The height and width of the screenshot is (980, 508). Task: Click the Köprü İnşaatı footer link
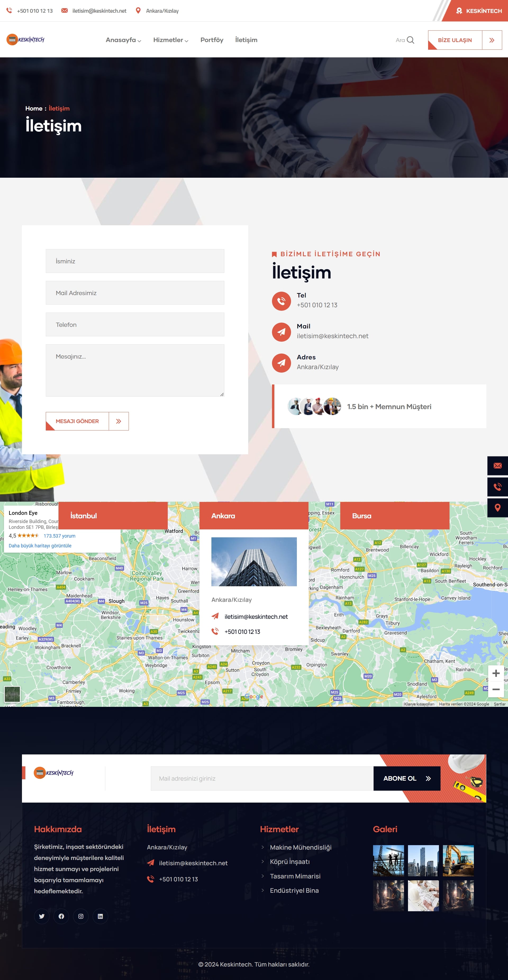(x=289, y=862)
